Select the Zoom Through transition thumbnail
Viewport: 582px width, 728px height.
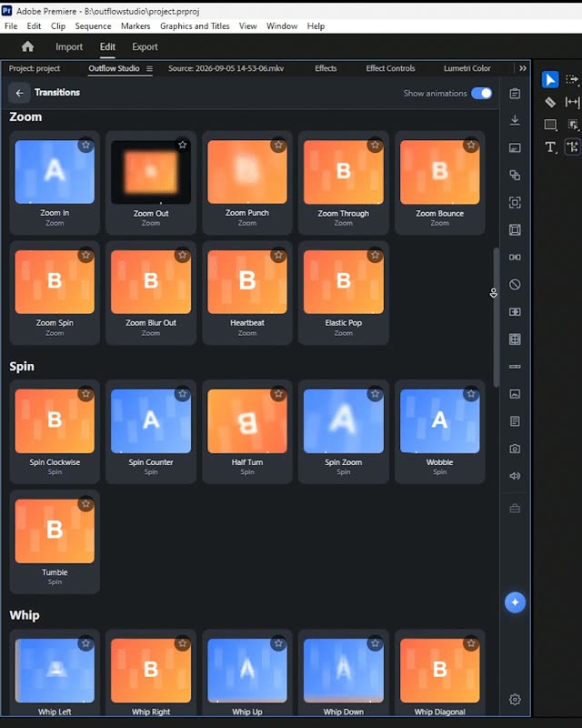coord(344,172)
